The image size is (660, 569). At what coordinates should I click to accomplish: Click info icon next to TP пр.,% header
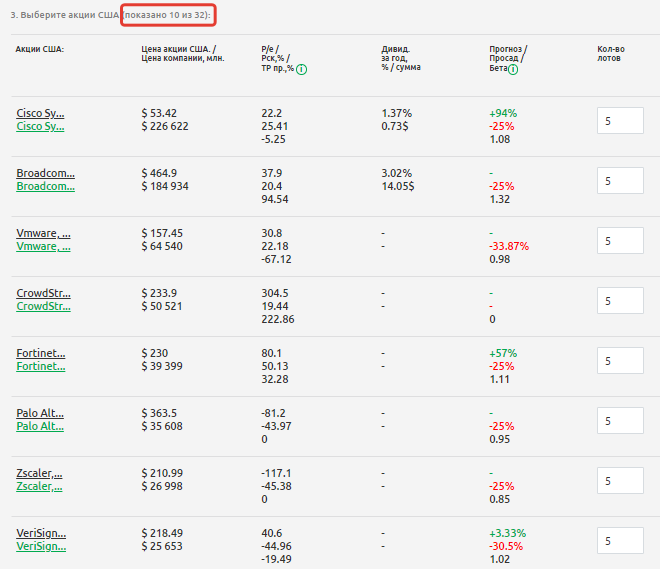(x=302, y=69)
